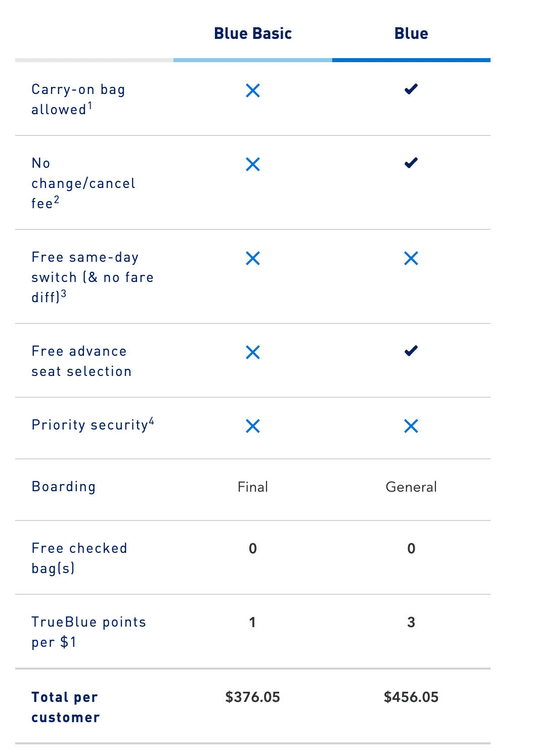Click Blue column X for free same-day switch
This screenshot has width=533, height=756.
411,258
